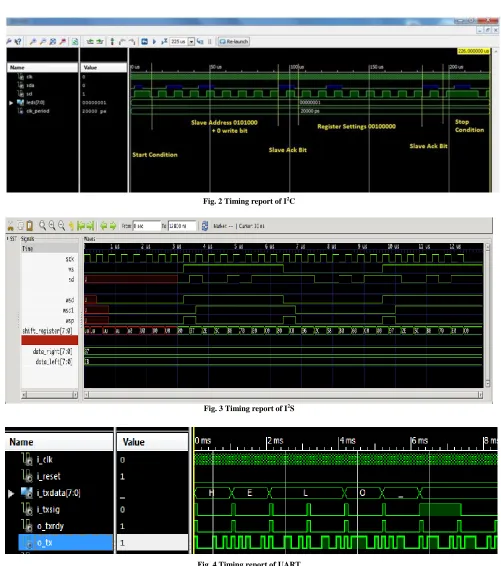The image size is (501, 566).
Task: Click the Cut scissors icon in the I2S toolbar
Action: [x=10, y=226]
